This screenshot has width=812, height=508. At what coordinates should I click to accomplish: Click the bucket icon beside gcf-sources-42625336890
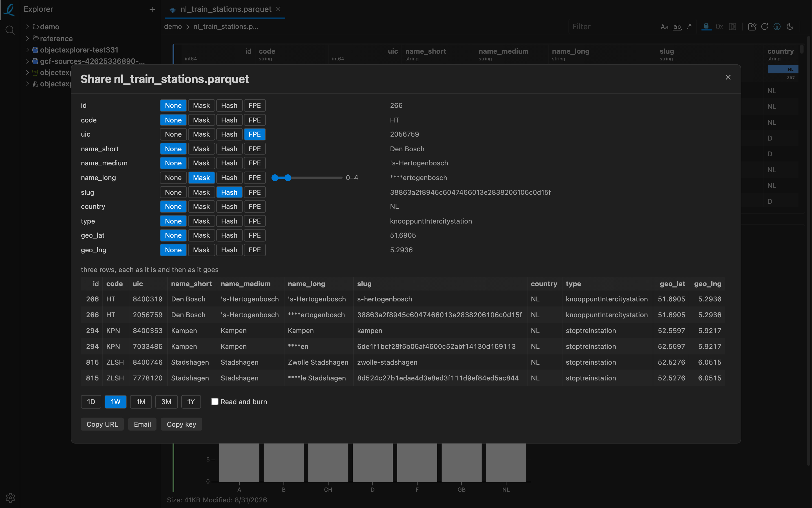(x=35, y=62)
